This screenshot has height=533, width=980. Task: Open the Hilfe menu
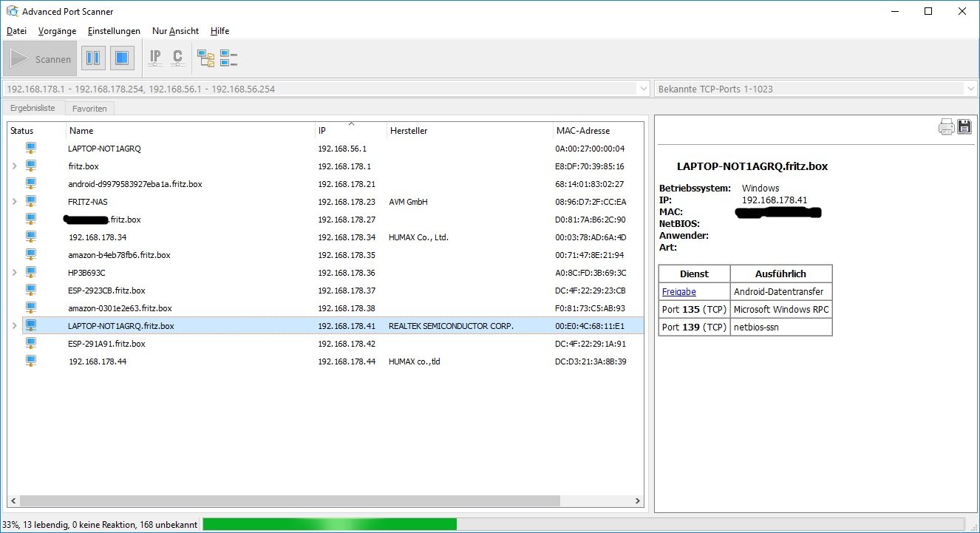(220, 31)
